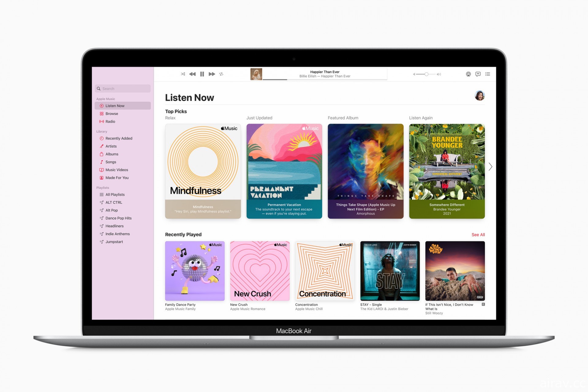
Task: Toggle pause on current track
Action: click(202, 74)
